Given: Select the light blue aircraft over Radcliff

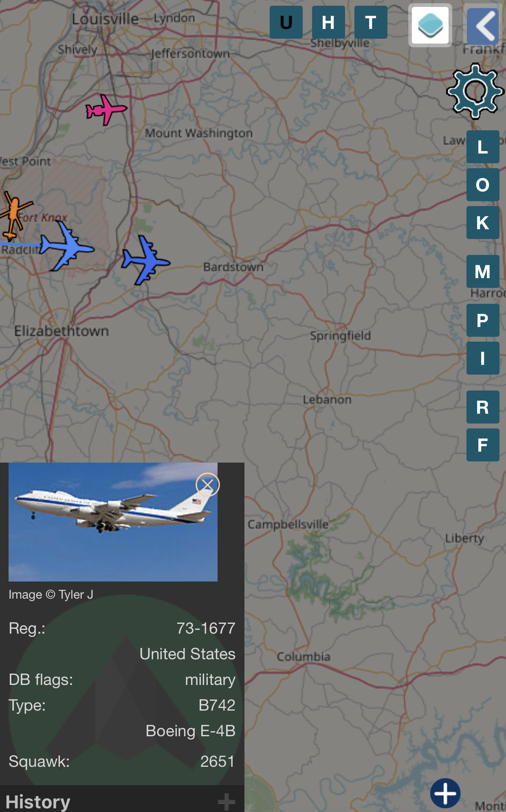Looking at the screenshot, I should click(67, 246).
